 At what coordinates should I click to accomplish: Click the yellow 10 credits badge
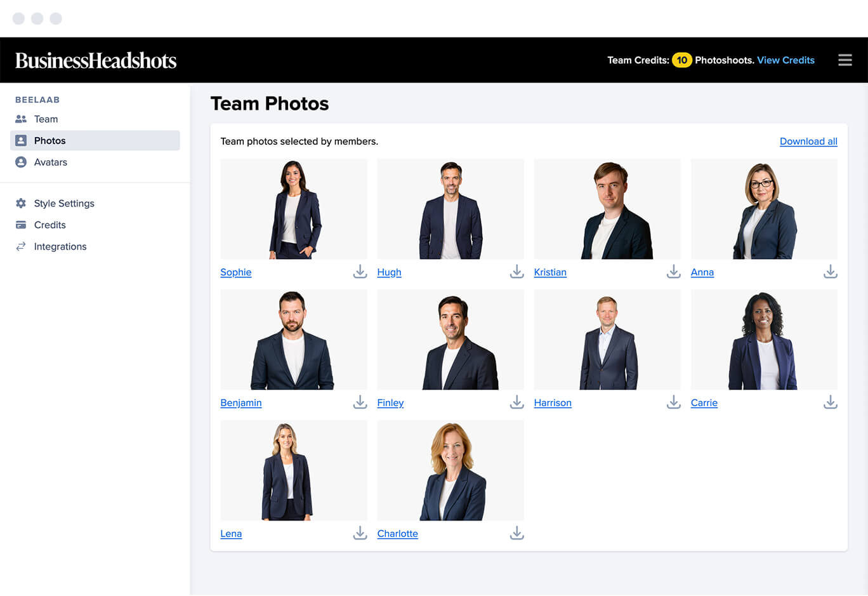682,60
